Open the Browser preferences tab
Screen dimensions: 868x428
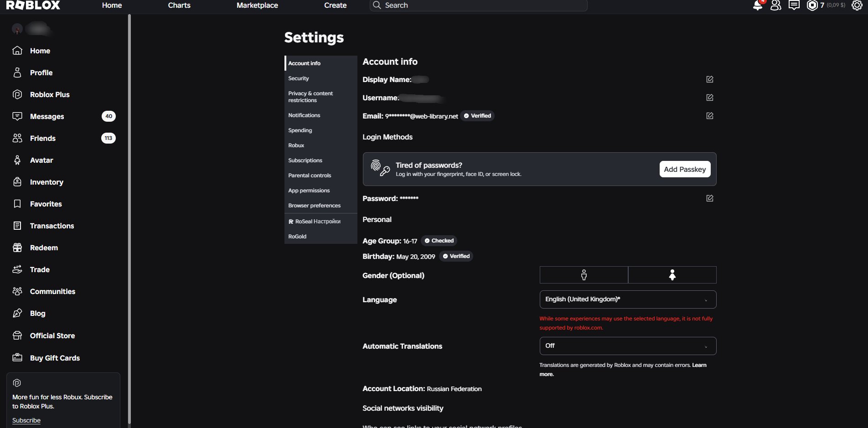[x=321, y=206]
